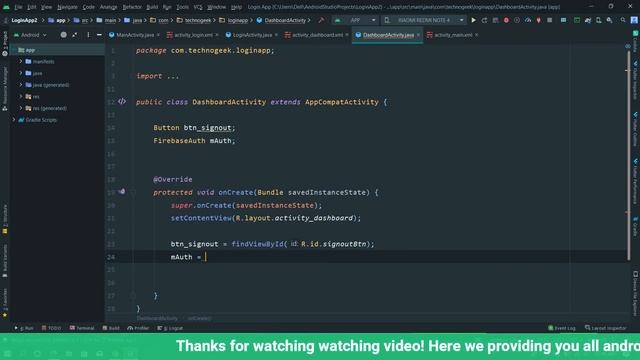Image resolution: width=640 pixels, height=360 pixels.
Task: Open the Logcat tool window
Action: [170, 328]
